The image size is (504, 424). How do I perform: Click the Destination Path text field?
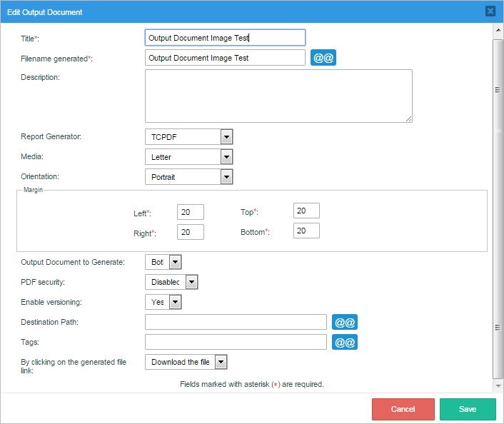pyautogui.click(x=236, y=322)
